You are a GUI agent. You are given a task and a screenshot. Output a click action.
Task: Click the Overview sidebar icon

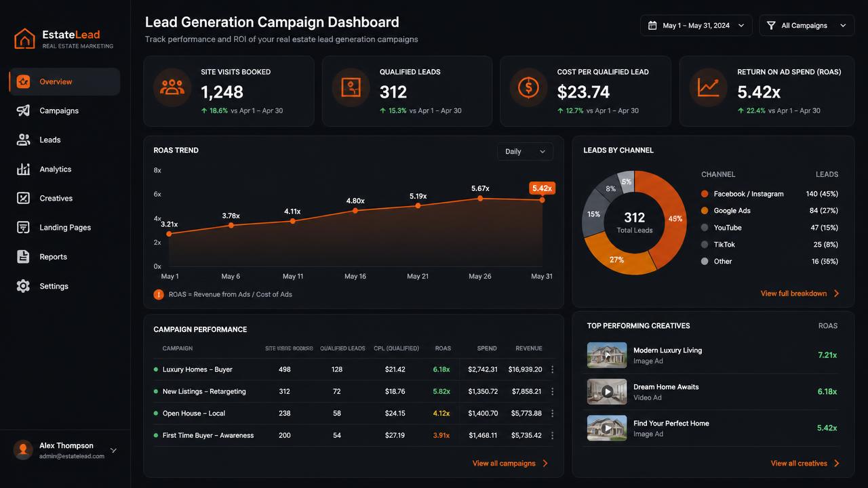point(23,81)
